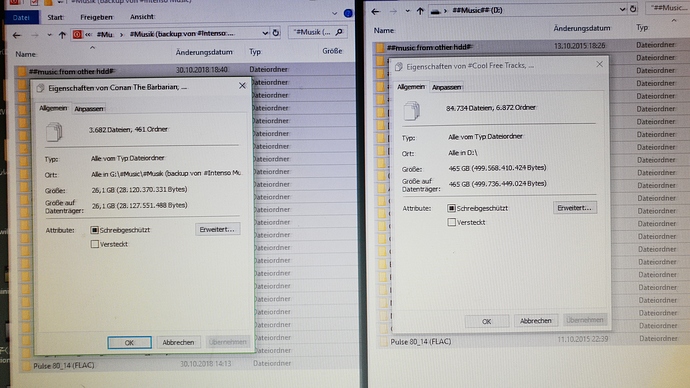690x388 pixels.
Task: Select Pulse 80_14 (FLAC) in right Explorer
Action: 421,342
